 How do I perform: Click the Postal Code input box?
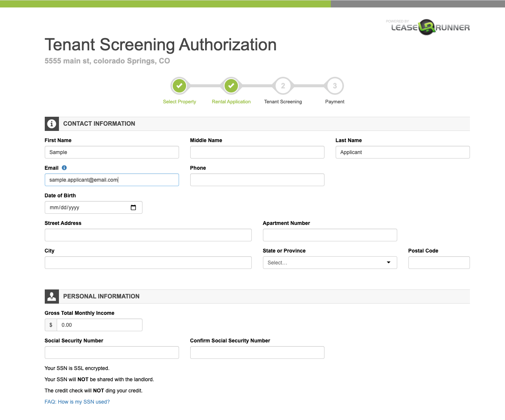click(x=439, y=263)
